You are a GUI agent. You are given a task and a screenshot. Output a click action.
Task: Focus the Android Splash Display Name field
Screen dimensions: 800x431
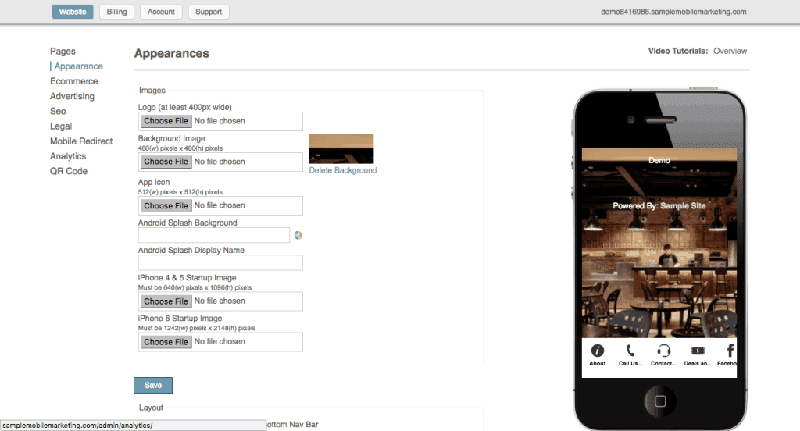tap(220, 263)
